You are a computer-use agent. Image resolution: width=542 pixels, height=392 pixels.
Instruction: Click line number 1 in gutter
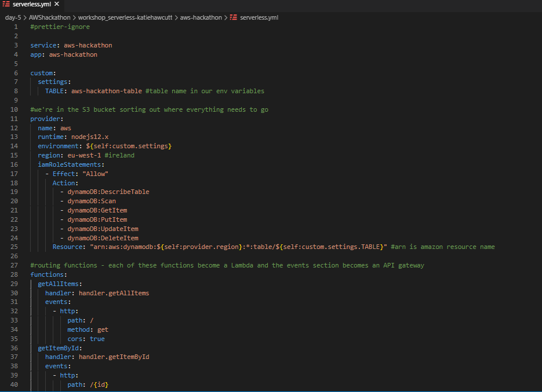16,27
